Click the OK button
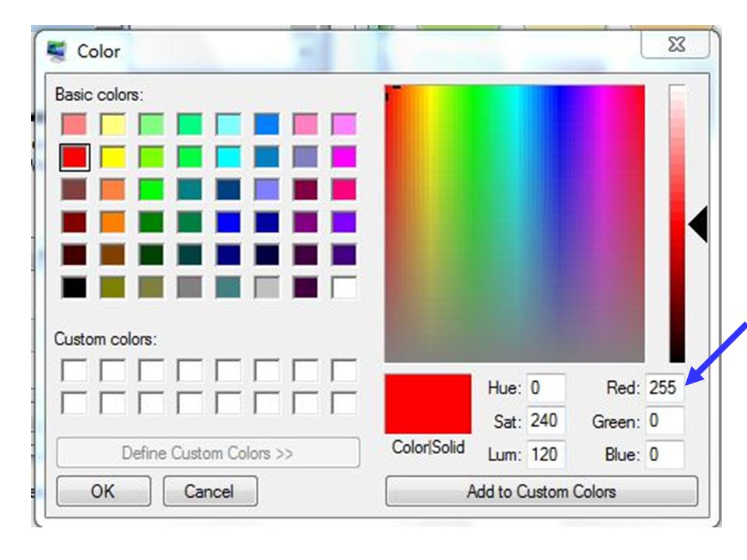Image resolution: width=747 pixels, height=560 pixels. click(103, 491)
